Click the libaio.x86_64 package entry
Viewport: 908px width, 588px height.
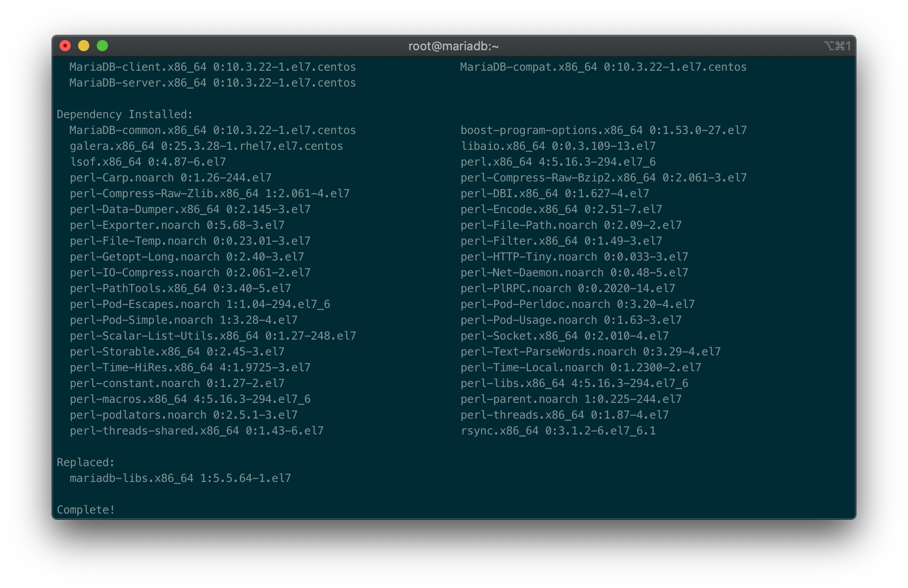558,146
